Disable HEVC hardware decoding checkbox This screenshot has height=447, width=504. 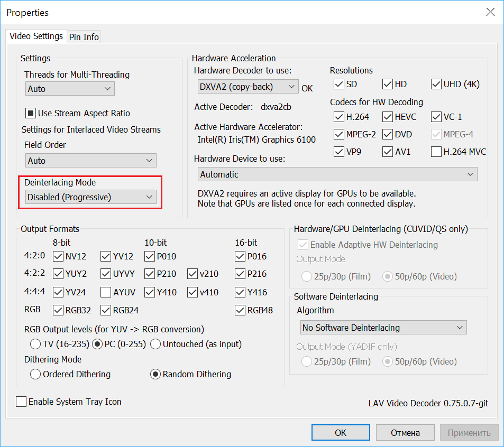[387, 117]
